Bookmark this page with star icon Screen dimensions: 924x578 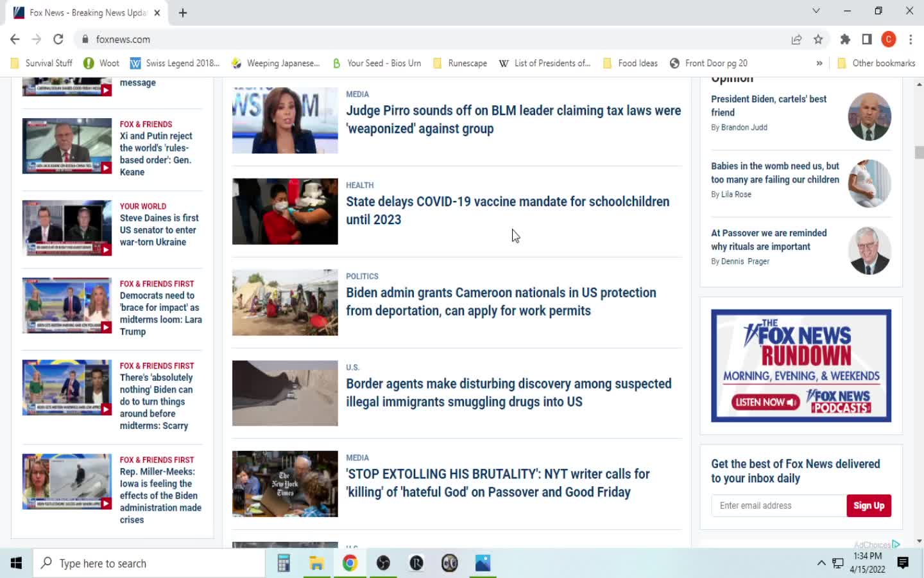818,39
